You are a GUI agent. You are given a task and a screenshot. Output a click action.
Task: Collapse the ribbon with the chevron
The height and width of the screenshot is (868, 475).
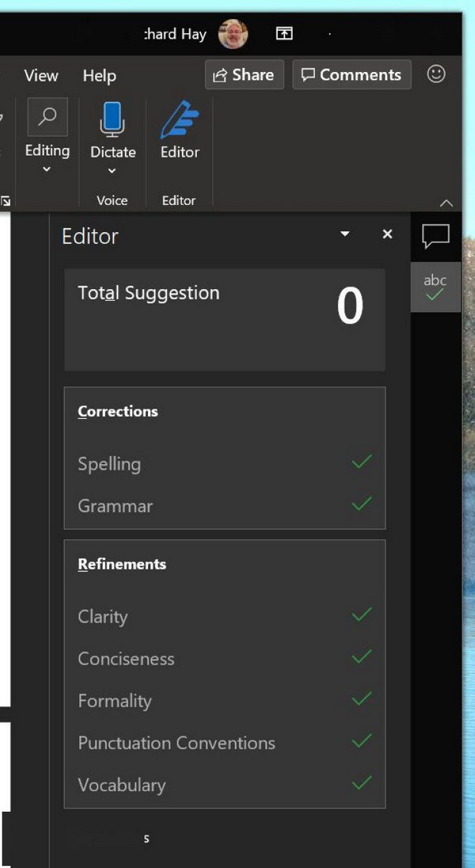446,204
